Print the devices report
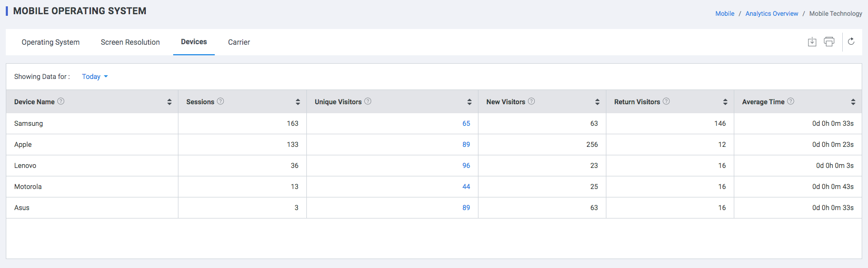 pyautogui.click(x=829, y=42)
